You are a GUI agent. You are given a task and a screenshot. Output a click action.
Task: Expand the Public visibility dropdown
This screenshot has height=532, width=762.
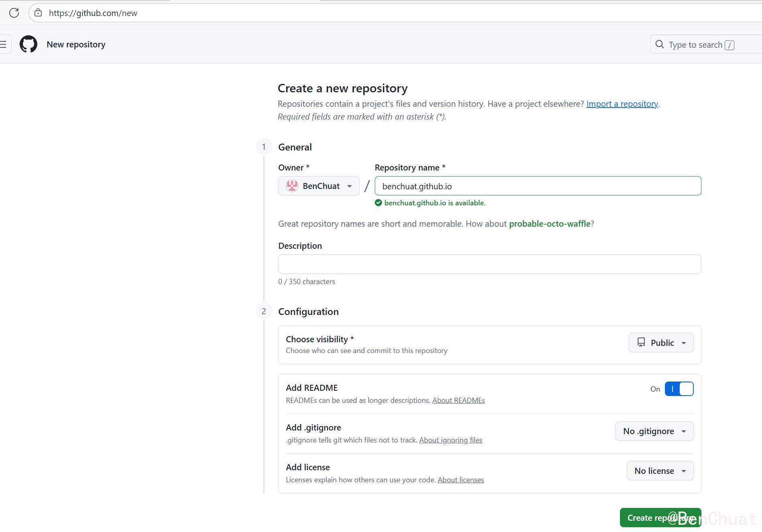(x=661, y=343)
